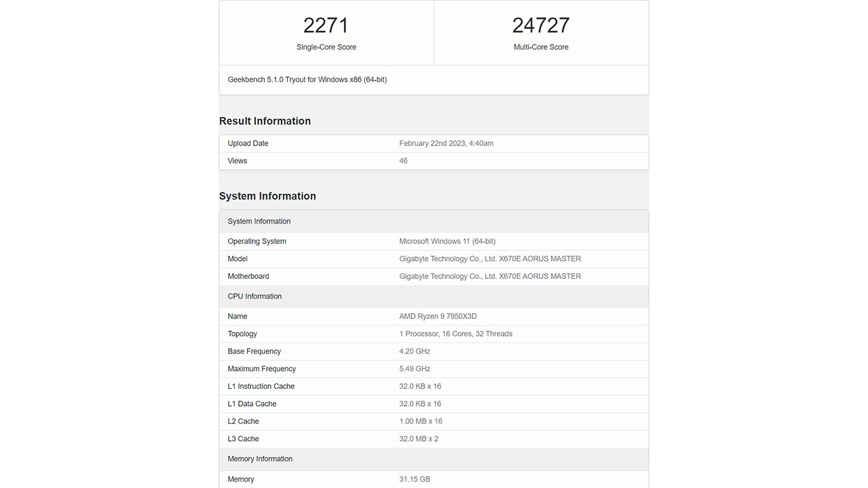Image resolution: width=868 pixels, height=488 pixels.
Task: Click the Topology label
Action: [x=242, y=334]
